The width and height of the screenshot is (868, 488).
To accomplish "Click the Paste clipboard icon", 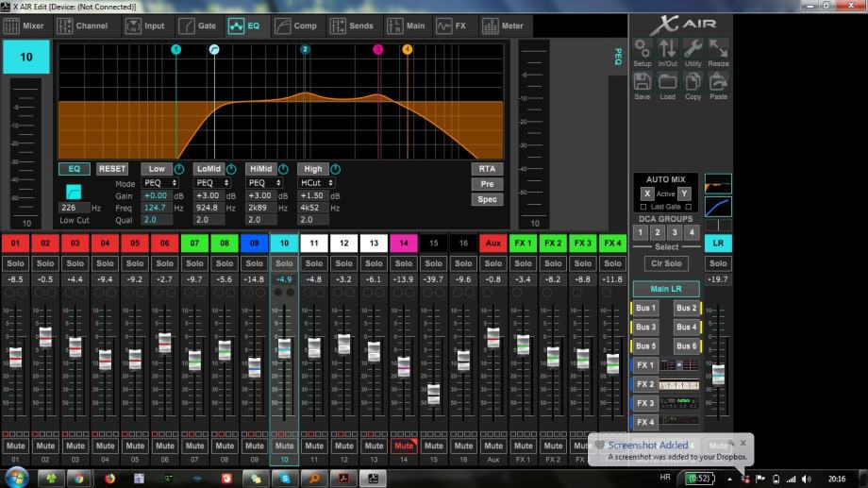I will (x=718, y=81).
